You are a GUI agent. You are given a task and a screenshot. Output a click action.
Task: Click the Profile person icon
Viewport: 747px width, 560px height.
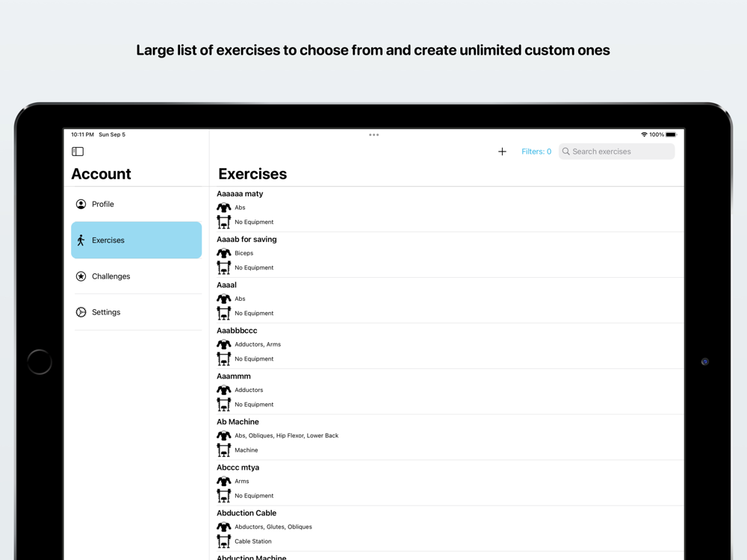coord(81,204)
